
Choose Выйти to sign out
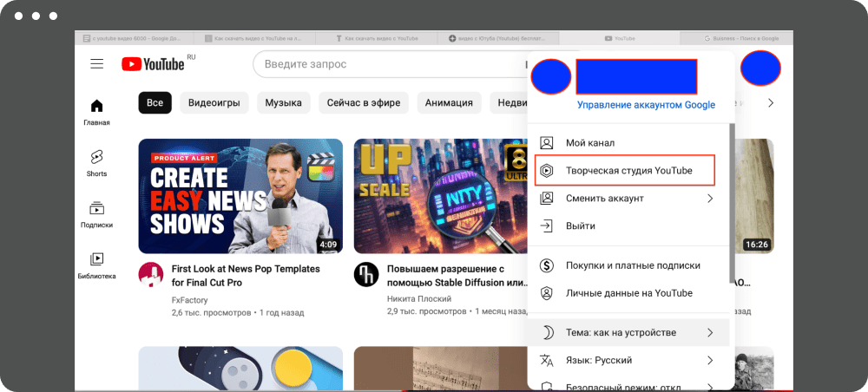point(580,225)
